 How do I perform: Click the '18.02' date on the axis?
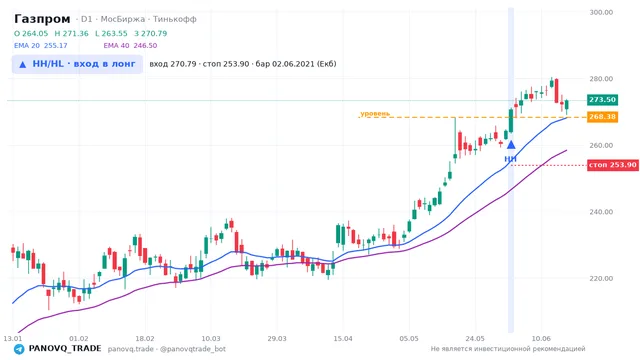(x=145, y=339)
